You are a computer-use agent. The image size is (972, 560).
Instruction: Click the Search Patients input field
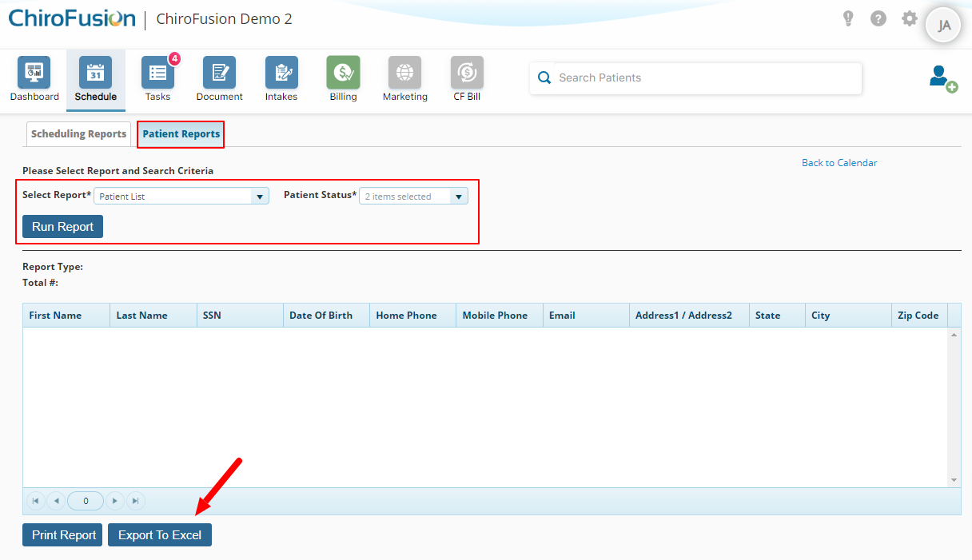coord(695,78)
